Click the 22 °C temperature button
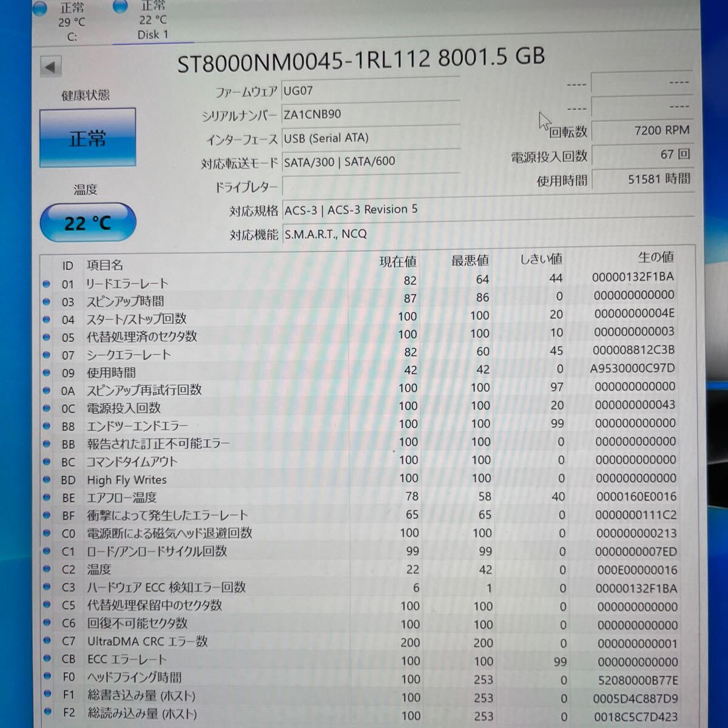Screen dimensions: 728x728 click(87, 223)
